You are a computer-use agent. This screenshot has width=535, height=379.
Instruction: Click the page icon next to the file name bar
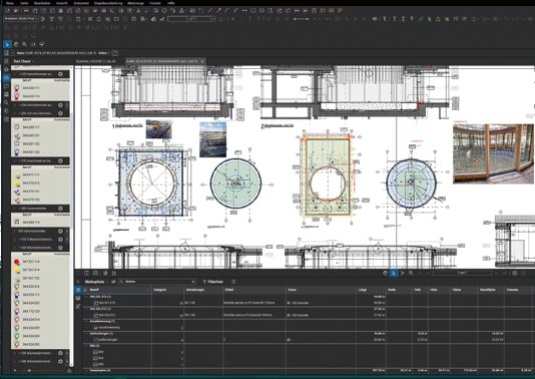coord(115,53)
